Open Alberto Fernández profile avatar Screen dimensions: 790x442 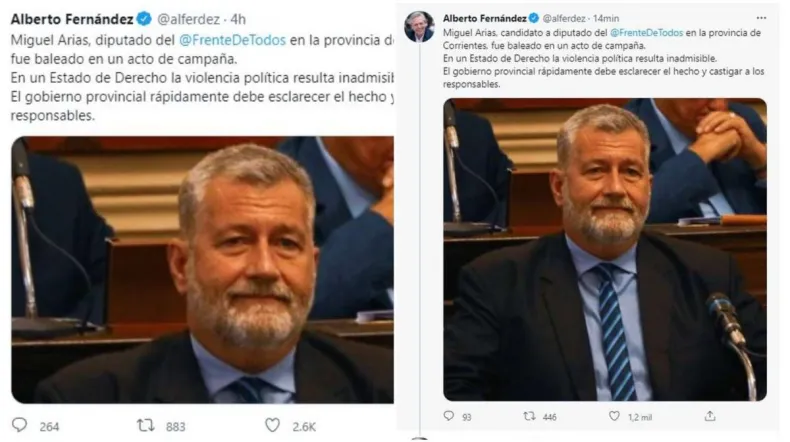click(419, 26)
